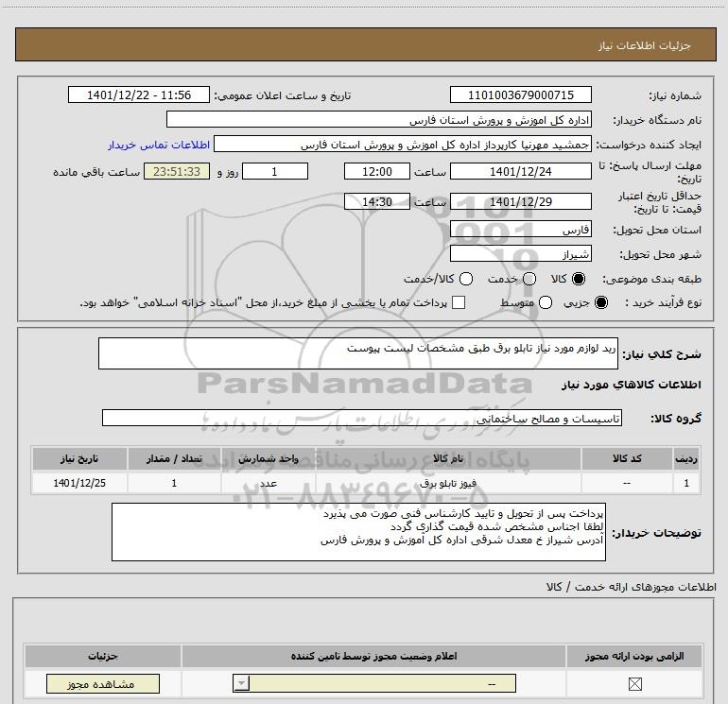
Task: Click the جزئیات column header
Action: 103,656
